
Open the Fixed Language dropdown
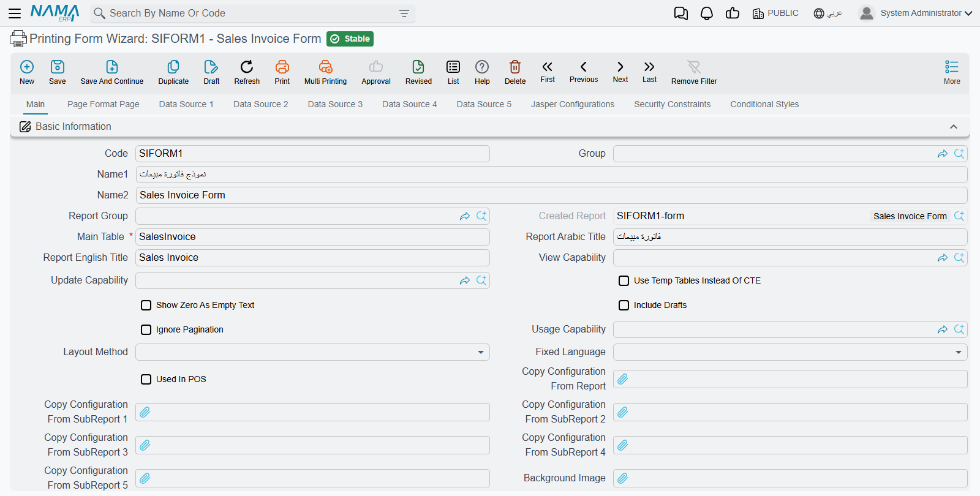[790, 352]
